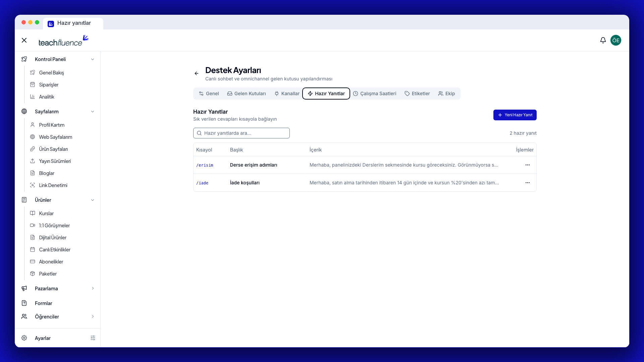The width and height of the screenshot is (644, 362).
Task: Select the Hazır Yanıtlar tab
Action: pyautogui.click(x=326, y=94)
